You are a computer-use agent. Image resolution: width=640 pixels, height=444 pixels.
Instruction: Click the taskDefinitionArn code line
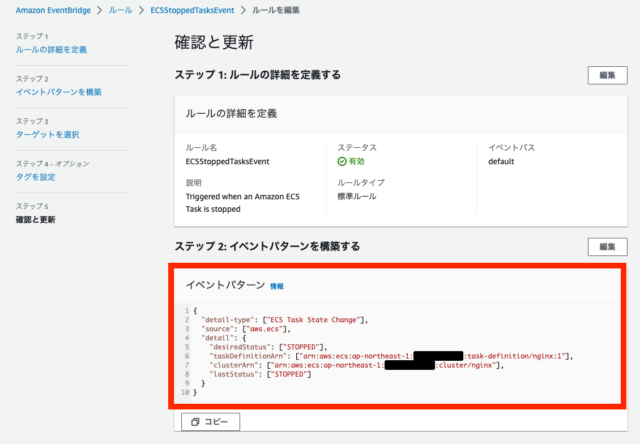pos(391,356)
